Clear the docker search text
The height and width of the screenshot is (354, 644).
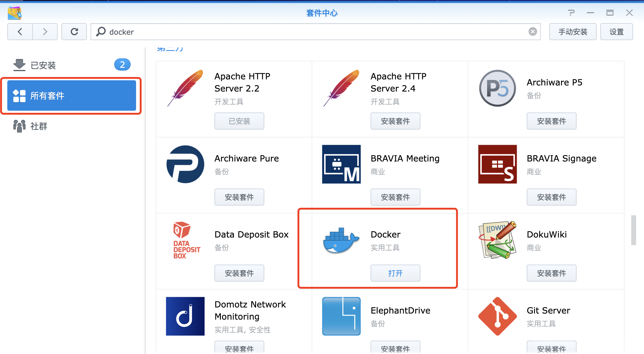click(533, 32)
